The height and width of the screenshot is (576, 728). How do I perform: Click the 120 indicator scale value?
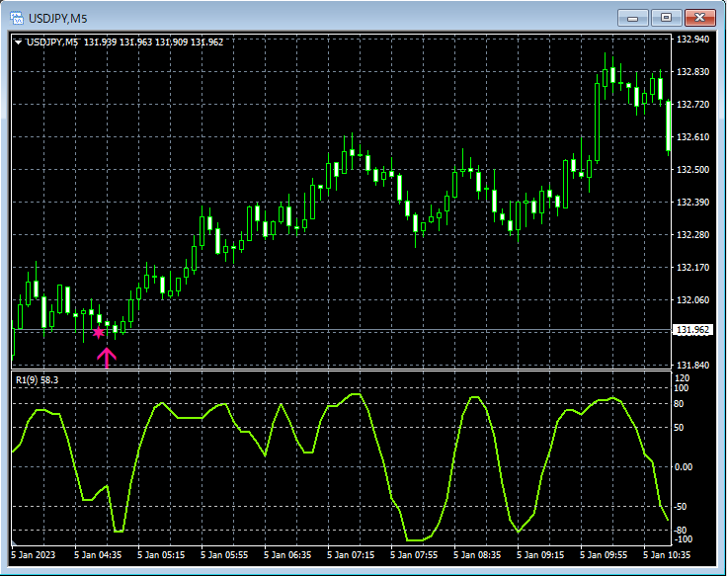(x=682, y=378)
